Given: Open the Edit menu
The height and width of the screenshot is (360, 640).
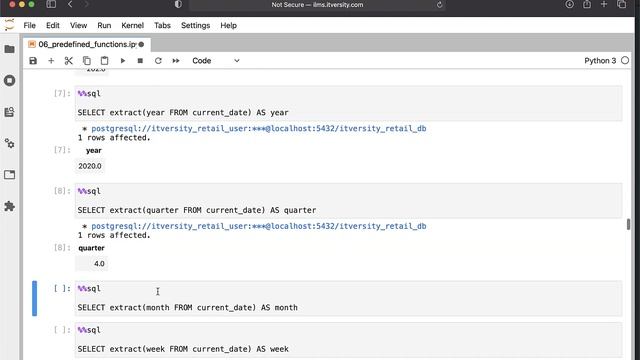Looking at the screenshot, I should [x=53, y=25].
